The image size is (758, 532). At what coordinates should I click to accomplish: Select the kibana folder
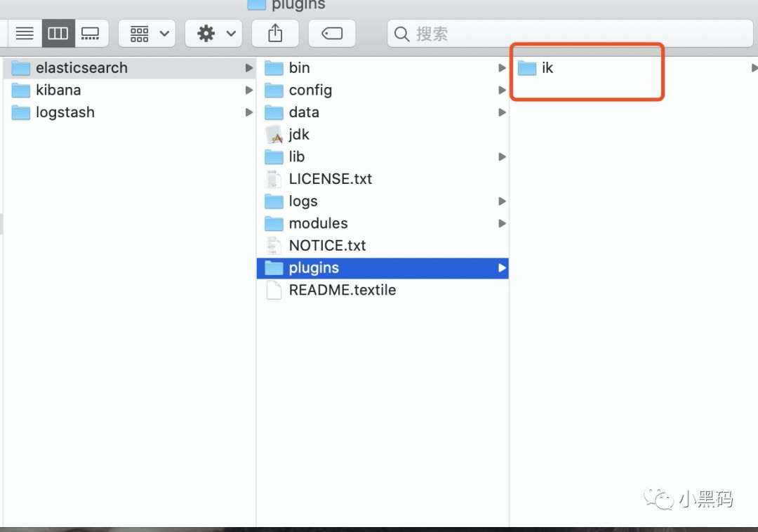coord(130,91)
